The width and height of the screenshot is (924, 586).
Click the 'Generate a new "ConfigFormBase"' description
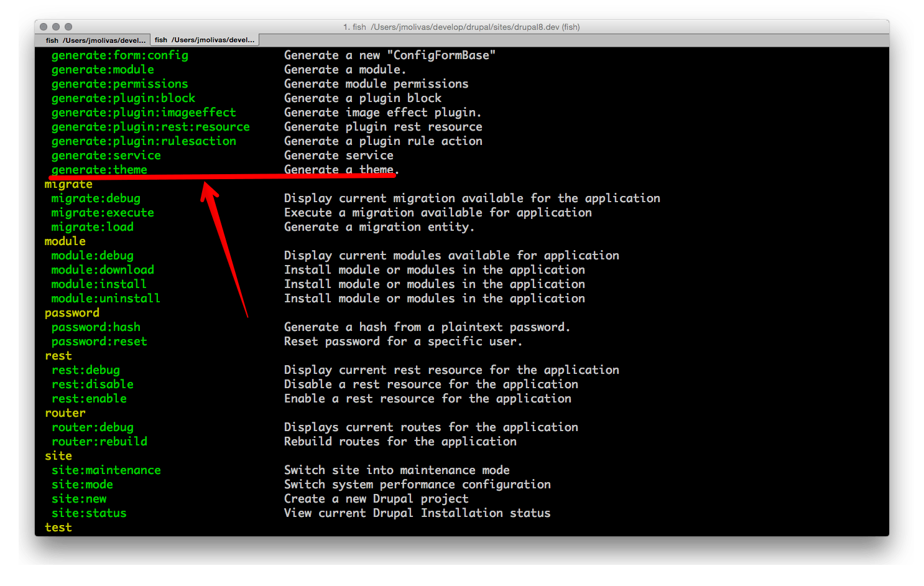(390, 55)
